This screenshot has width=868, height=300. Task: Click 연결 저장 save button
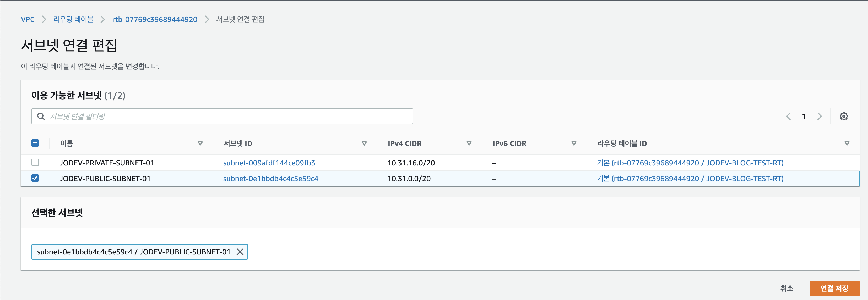coord(834,288)
